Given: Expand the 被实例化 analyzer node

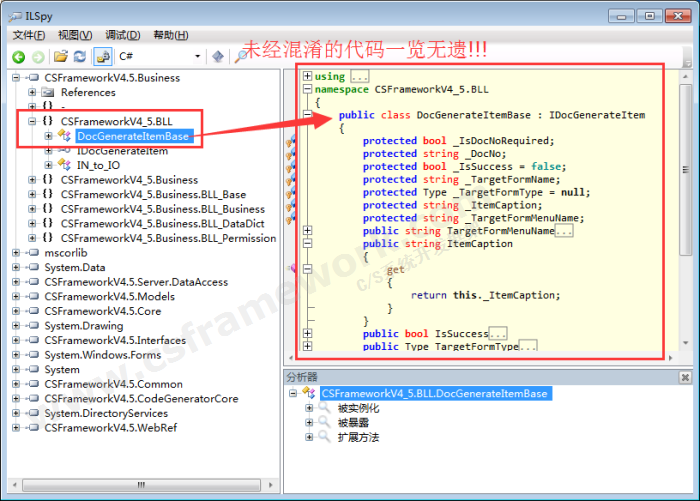Looking at the screenshot, I should 309,408.
